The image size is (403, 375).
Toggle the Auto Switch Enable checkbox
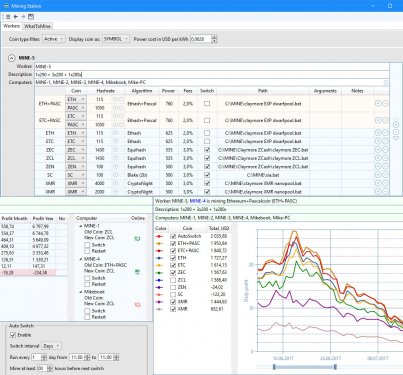click(13, 335)
